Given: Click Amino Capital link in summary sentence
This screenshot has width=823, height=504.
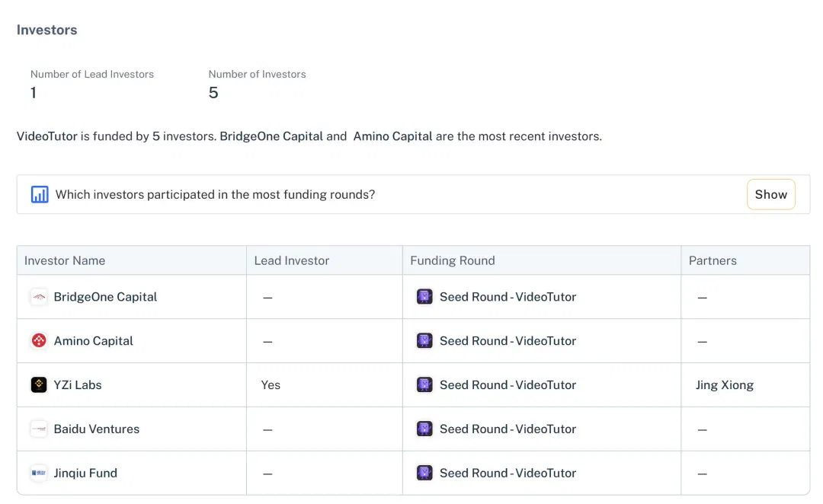Looking at the screenshot, I should tap(392, 136).
